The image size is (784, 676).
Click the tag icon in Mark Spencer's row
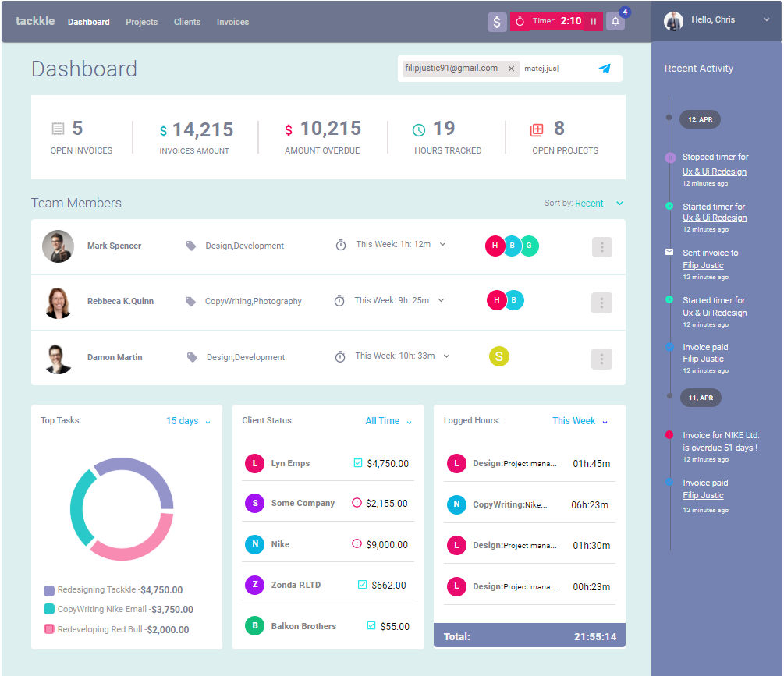point(190,246)
